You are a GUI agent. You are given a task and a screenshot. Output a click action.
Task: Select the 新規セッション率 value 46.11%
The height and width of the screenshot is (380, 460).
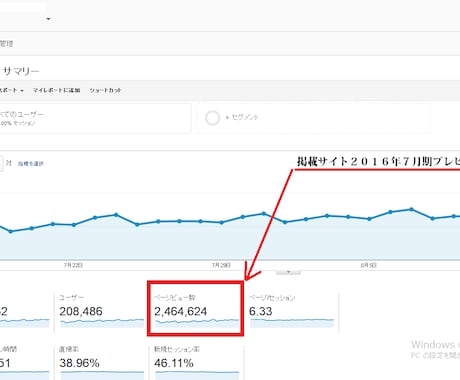coord(174,363)
